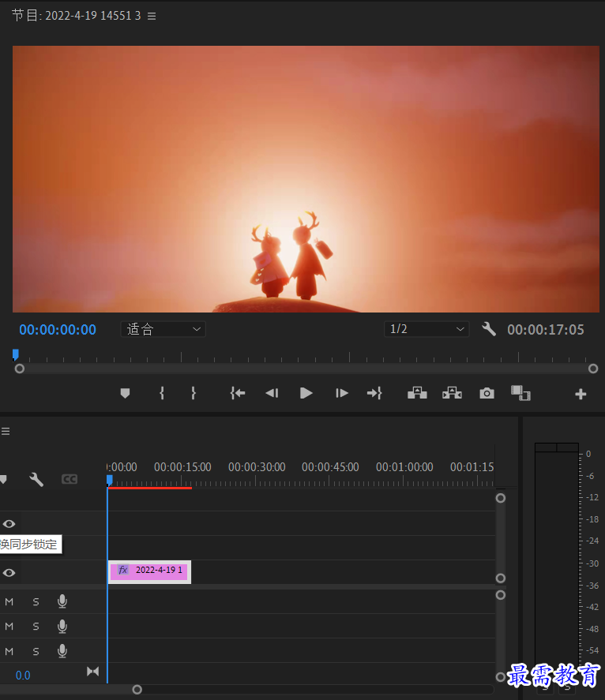
Task: Click the Mark Out button
Action: [x=193, y=393]
